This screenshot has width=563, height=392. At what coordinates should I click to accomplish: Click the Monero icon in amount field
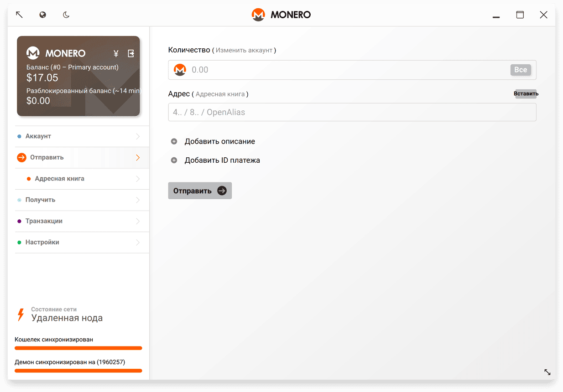[180, 70]
